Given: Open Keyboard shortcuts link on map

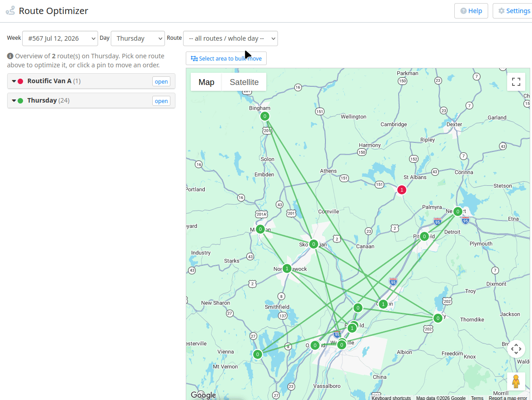Looking at the screenshot, I should [391, 398].
